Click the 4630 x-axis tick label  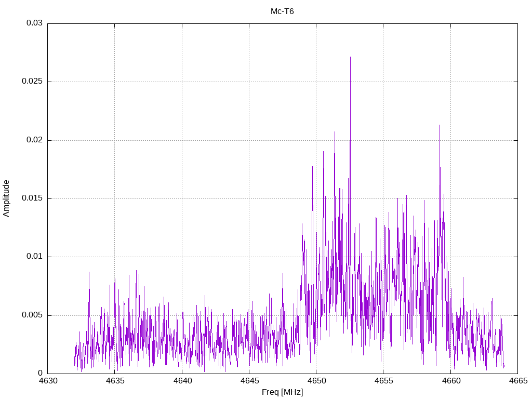pos(48,381)
